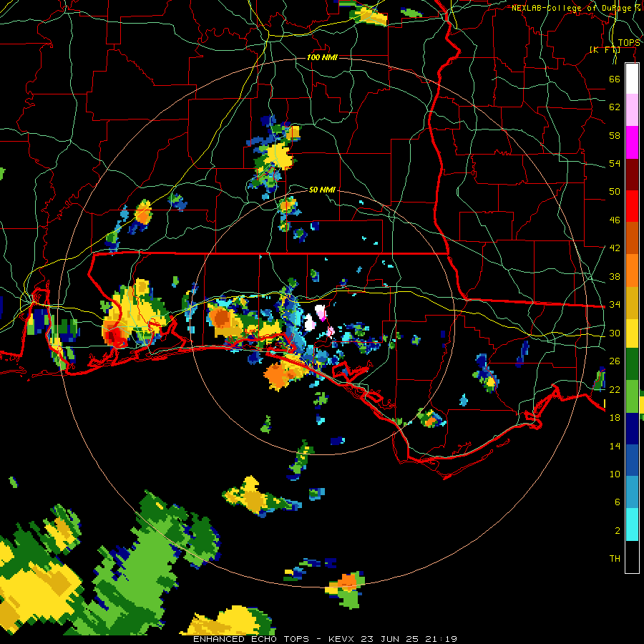Viewport: 644px width, 644px height.
Task: Click the 58 legend value
Action: (x=615, y=135)
